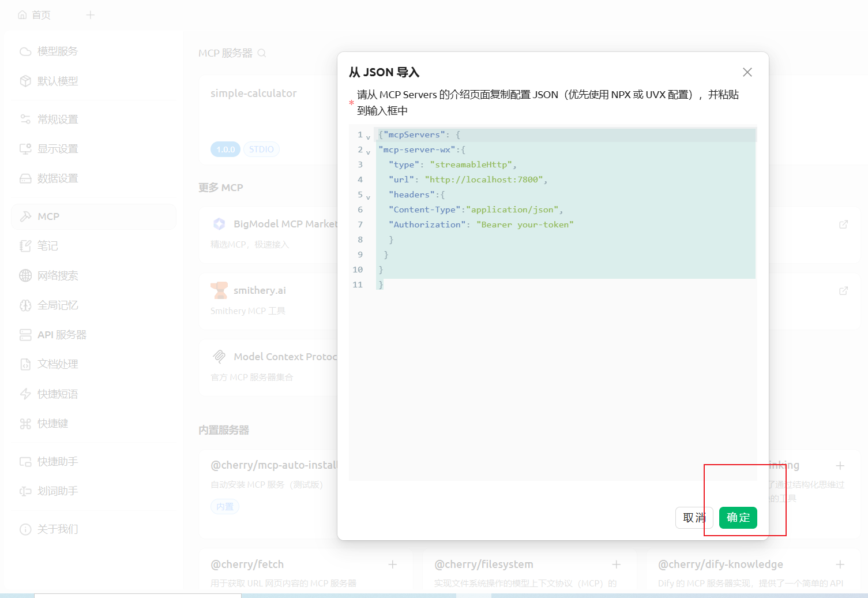Open the 快捷键 command icon
The image size is (868, 598).
pos(25,424)
